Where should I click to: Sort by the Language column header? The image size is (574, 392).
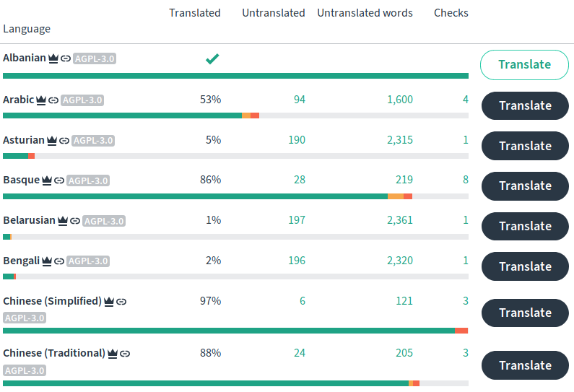click(27, 29)
